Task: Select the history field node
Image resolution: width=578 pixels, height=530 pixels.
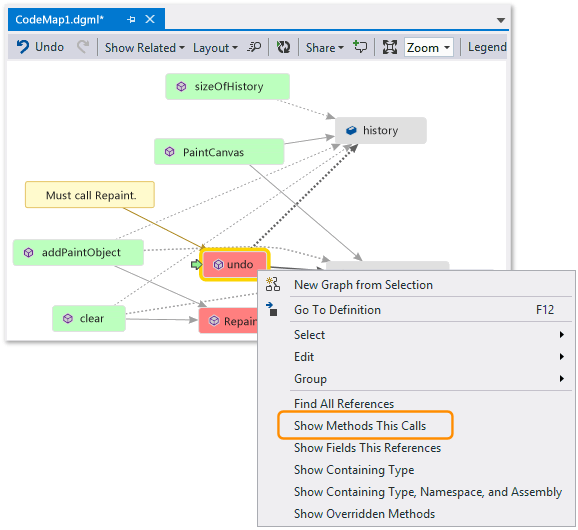Action: click(380, 130)
